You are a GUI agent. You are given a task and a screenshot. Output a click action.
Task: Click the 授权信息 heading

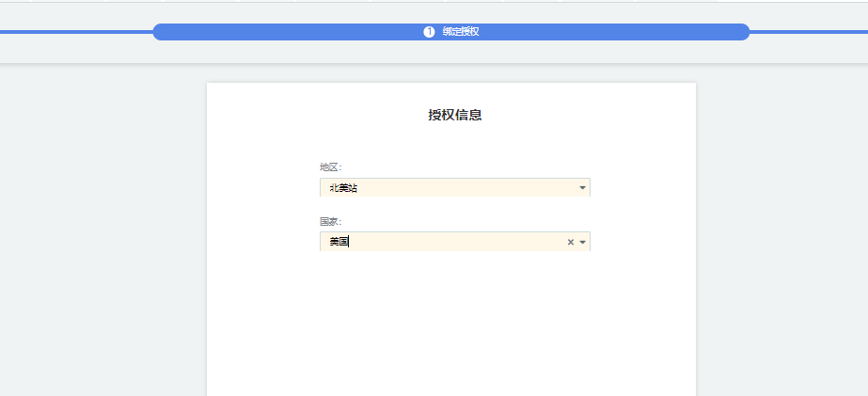455,116
